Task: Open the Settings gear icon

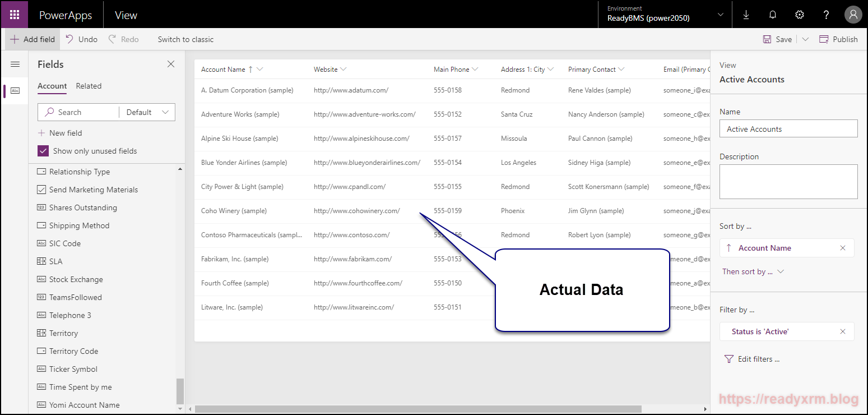Action: coord(799,15)
